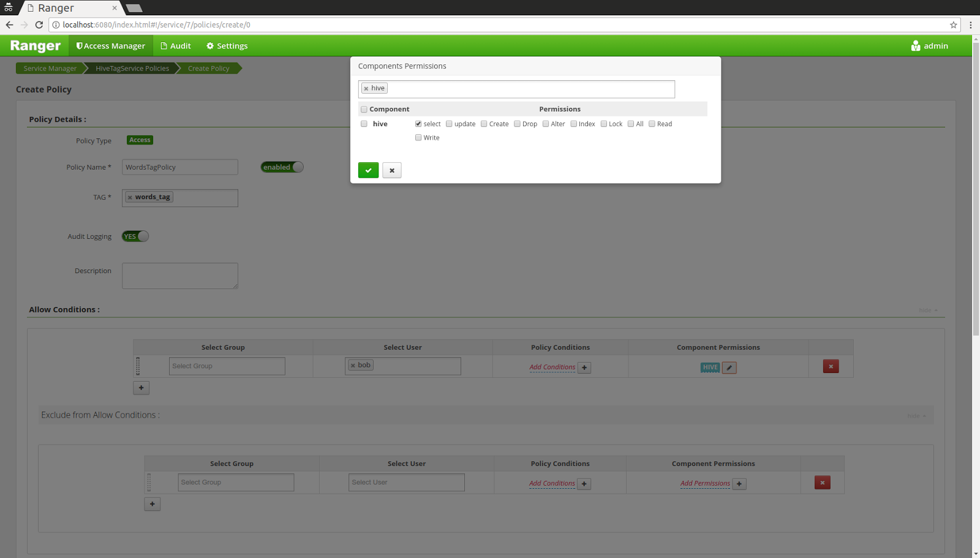The width and height of the screenshot is (980, 558).
Task: Open the Select User field in exclude section
Action: [x=406, y=482]
